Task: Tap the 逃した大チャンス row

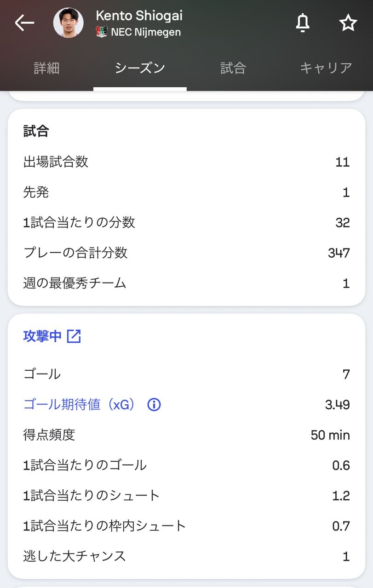Action: pyautogui.click(x=186, y=556)
